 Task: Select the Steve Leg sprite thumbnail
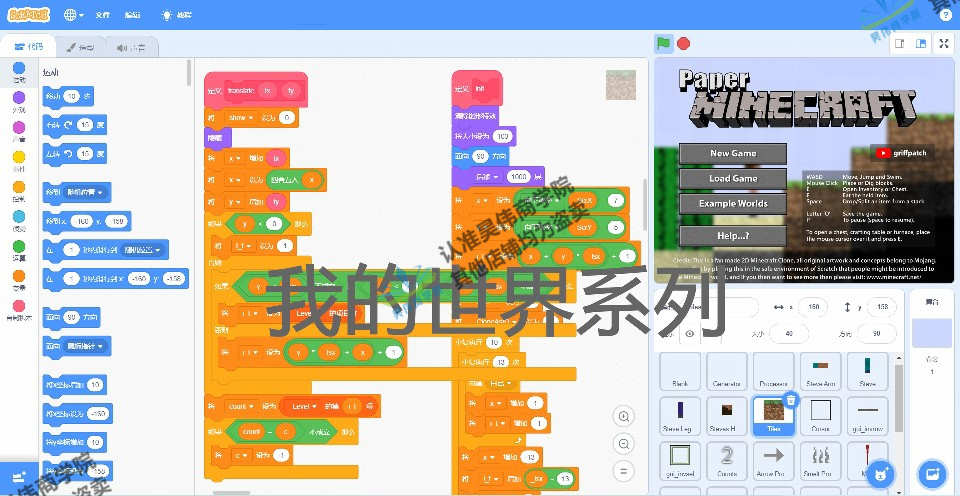point(680,416)
